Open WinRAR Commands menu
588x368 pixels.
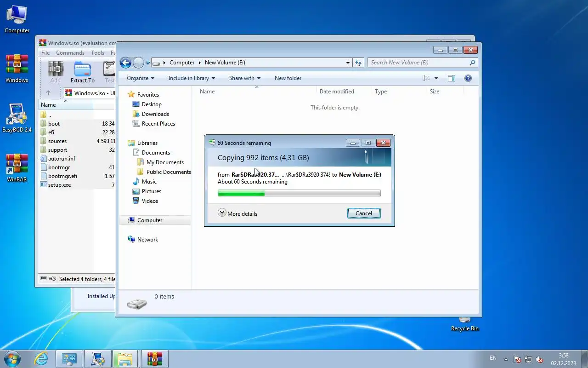click(x=70, y=53)
